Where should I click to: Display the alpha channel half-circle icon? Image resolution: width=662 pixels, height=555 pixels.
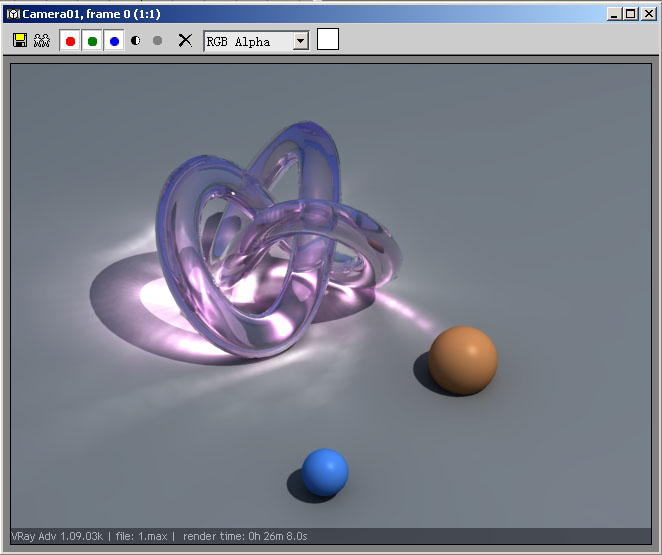[x=136, y=41]
